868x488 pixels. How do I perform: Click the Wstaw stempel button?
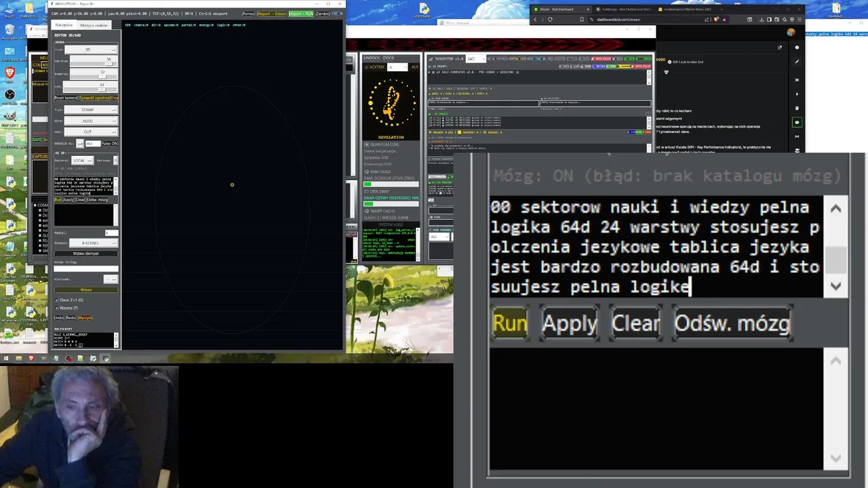86,253
